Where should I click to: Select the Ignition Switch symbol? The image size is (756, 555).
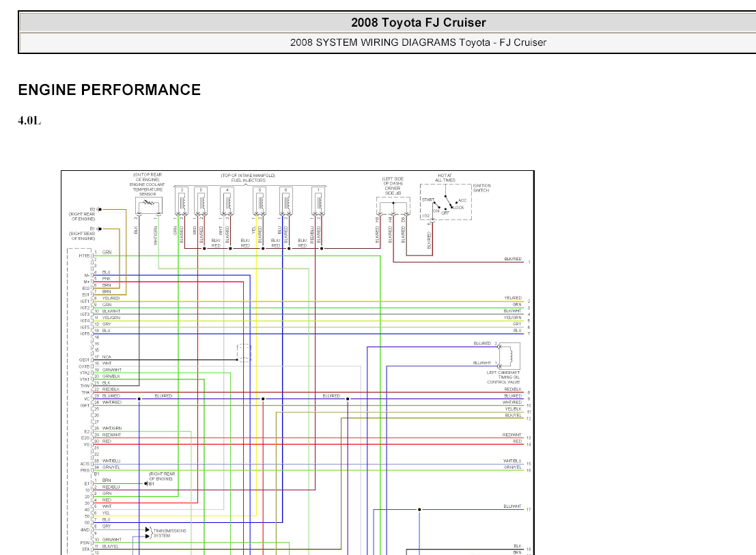[445, 202]
